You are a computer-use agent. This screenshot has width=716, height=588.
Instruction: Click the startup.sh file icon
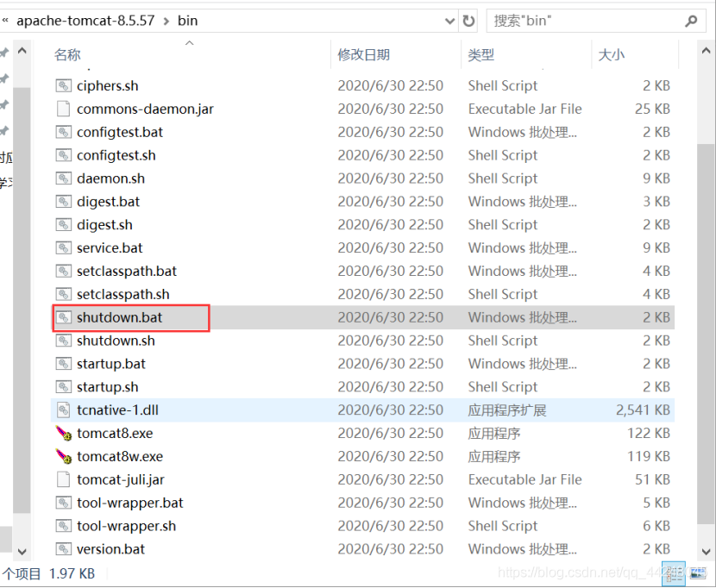(64, 387)
